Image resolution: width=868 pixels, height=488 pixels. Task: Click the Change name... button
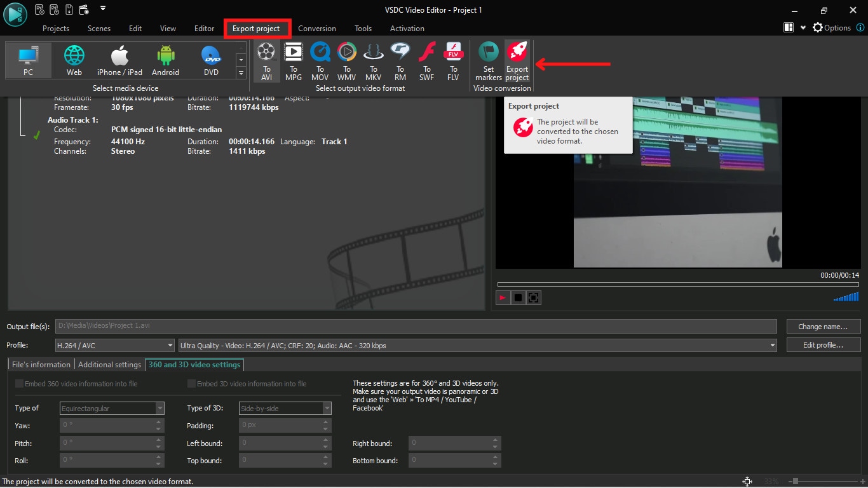point(823,327)
